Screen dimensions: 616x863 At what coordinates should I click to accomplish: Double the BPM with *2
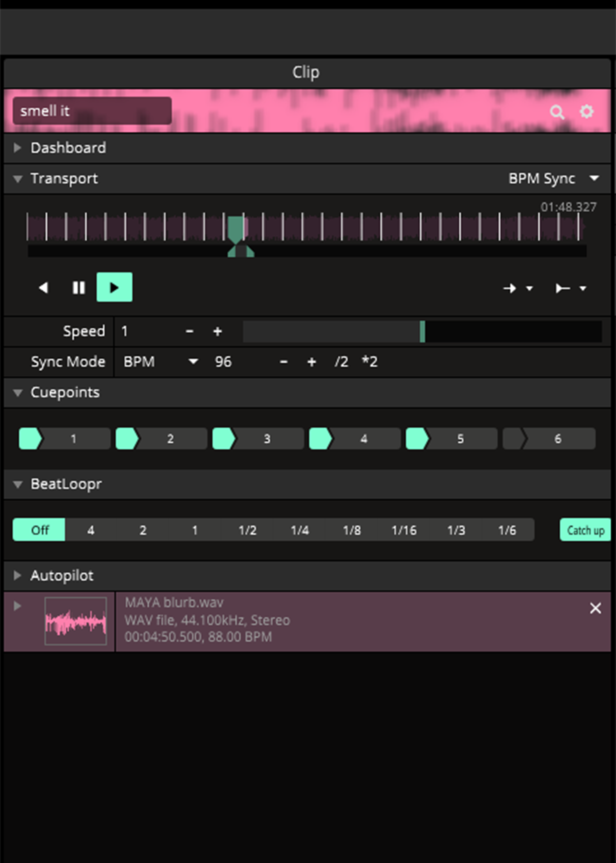(x=369, y=362)
